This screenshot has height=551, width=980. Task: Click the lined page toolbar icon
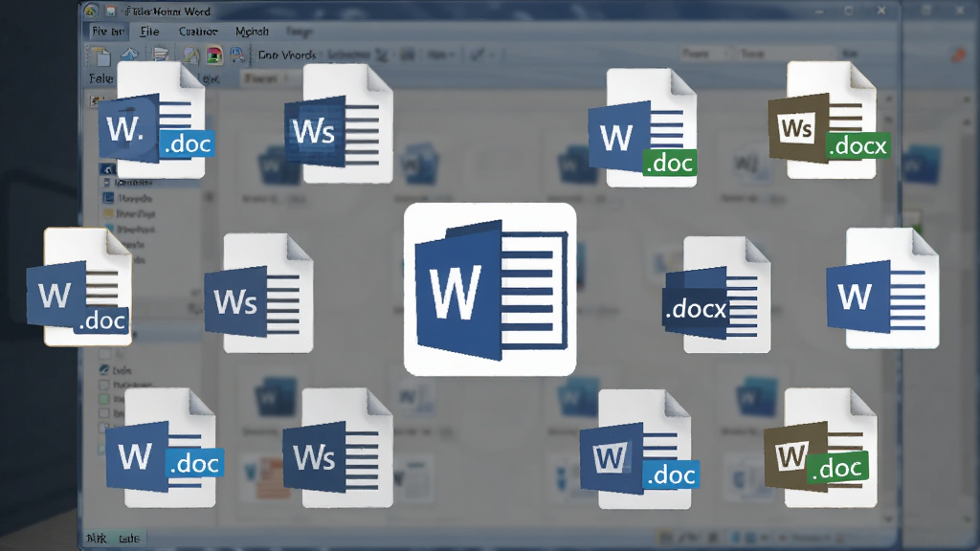(x=161, y=55)
